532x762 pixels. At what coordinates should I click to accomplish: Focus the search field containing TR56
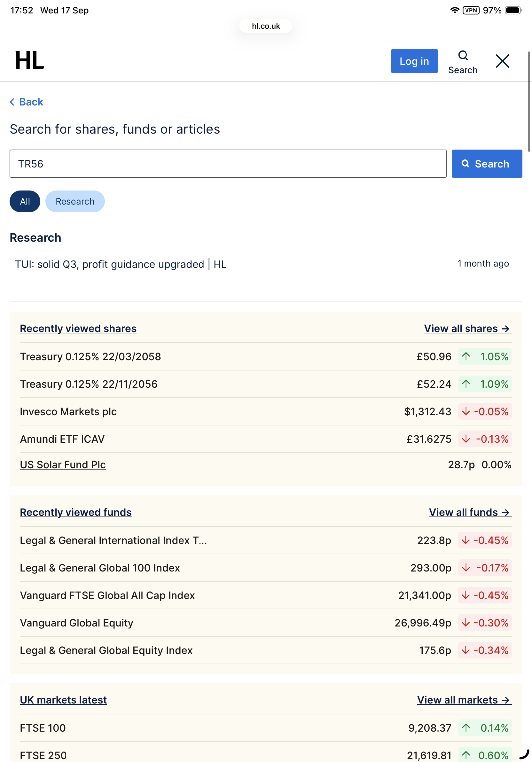coord(228,164)
